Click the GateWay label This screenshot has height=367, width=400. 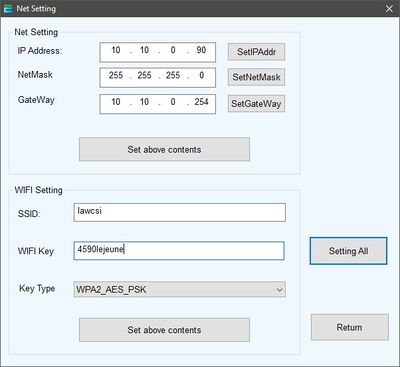36,100
